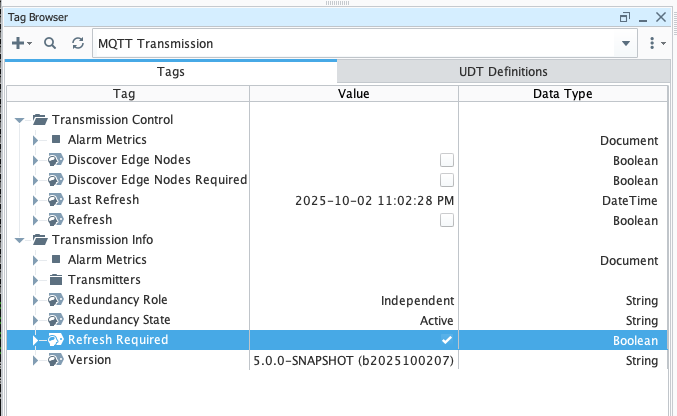This screenshot has width=677, height=416.
Task: Collapse the Transmission Info folder
Action: pos(20,240)
